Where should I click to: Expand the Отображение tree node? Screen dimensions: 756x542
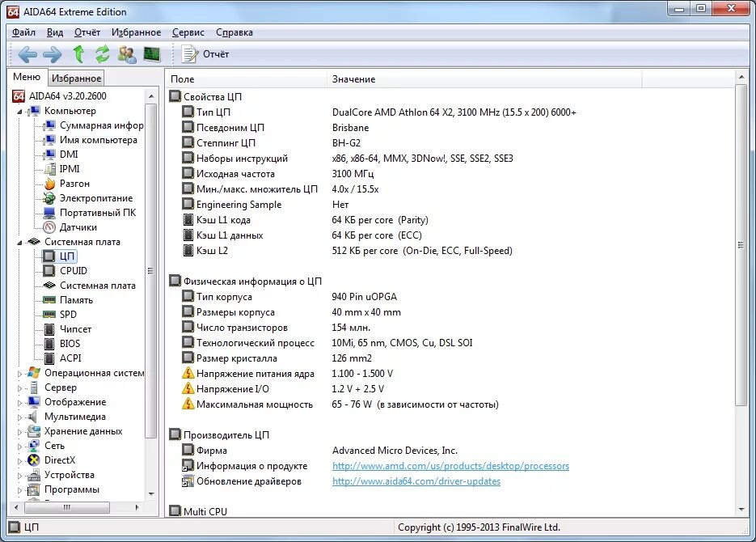[x=19, y=403]
